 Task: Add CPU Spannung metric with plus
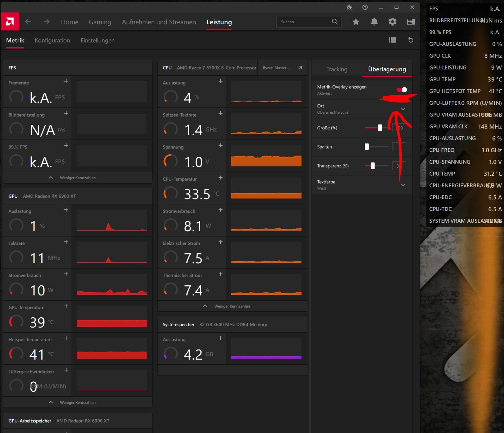(221, 145)
